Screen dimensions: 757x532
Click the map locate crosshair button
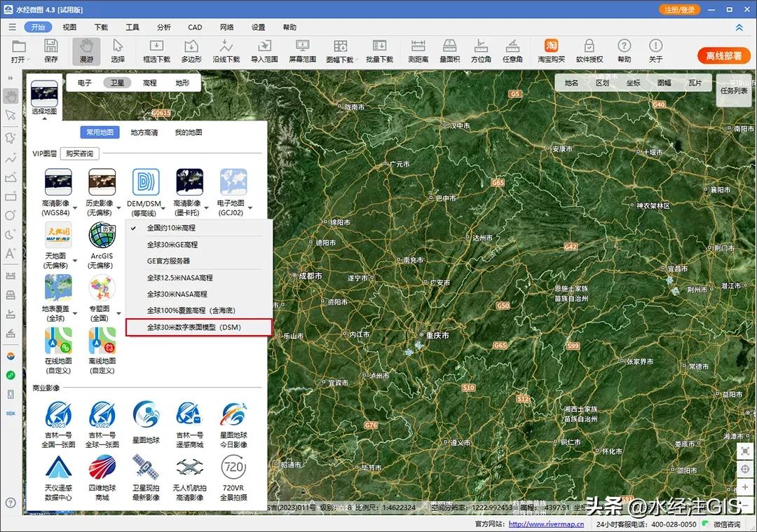tap(745, 469)
